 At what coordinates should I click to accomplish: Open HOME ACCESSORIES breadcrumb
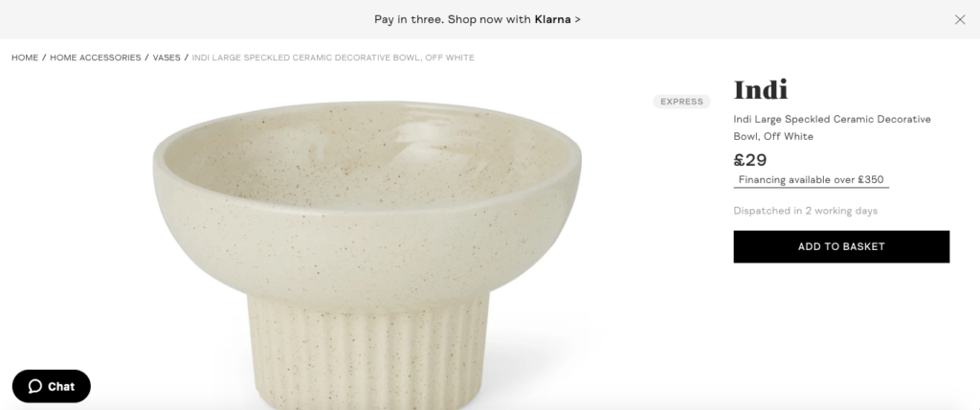point(96,57)
